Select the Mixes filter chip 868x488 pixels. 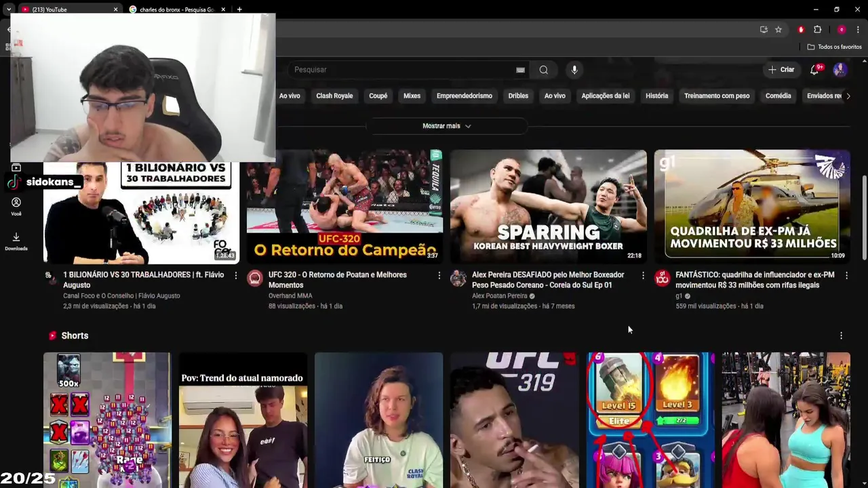tap(412, 96)
